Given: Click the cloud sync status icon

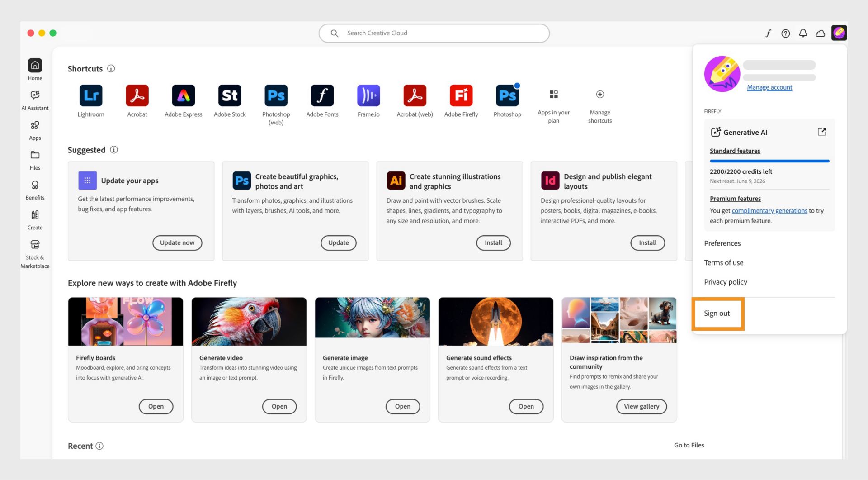Looking at the screenshot, I should pyautogui.click(x=820, y=33).
